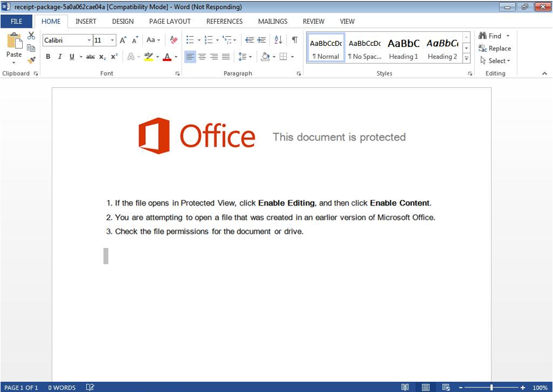Click the Clear All Formatting eraser icon

(174, 40)
